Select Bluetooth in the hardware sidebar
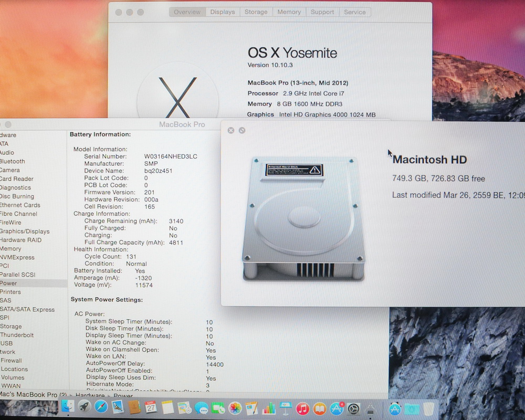Viewport: 525px width, 420px height. [x=13, y=161]
